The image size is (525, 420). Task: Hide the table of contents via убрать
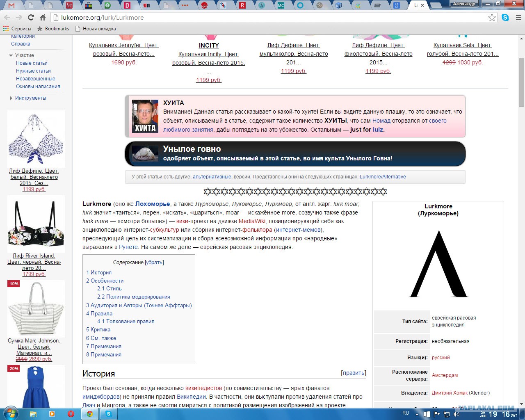(154, 262)
